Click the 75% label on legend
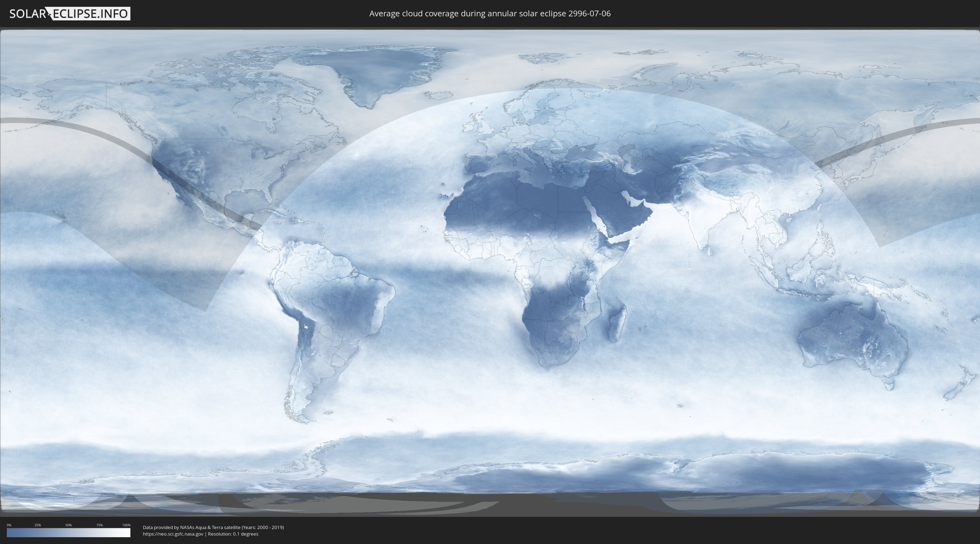The width and height of the screenshot is (980, 544). point(99,525)
